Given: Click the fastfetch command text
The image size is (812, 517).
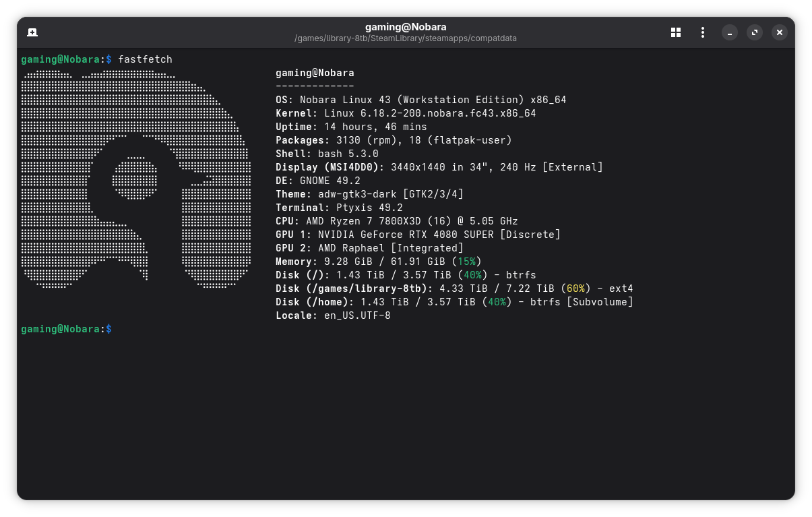Looking at the screenshot, I should click(x=145, y=59).
